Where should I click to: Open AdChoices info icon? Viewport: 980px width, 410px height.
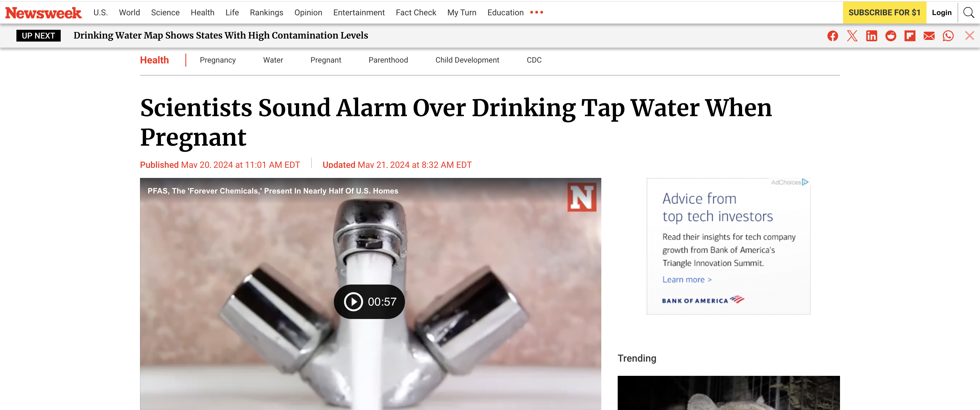tap(805, 182)
